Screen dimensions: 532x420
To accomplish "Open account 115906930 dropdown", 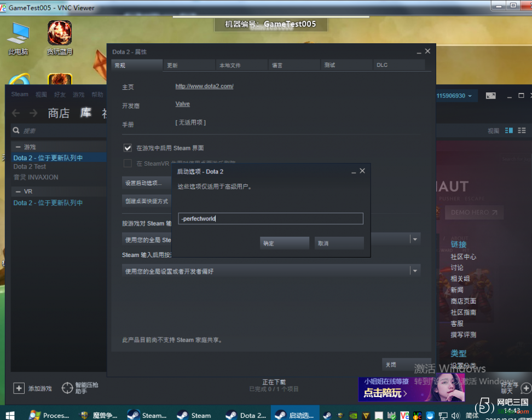I will (454, 96).
